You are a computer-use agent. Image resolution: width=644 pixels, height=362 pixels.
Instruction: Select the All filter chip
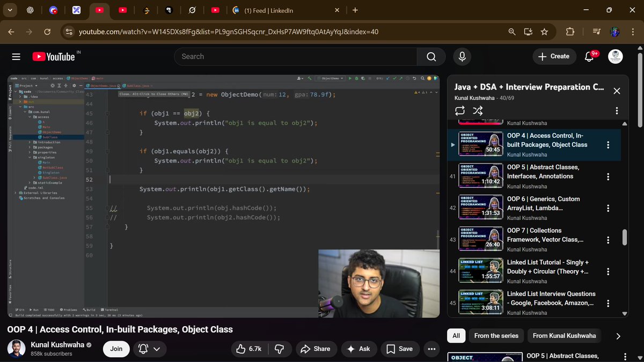click(x=456, y=336)
